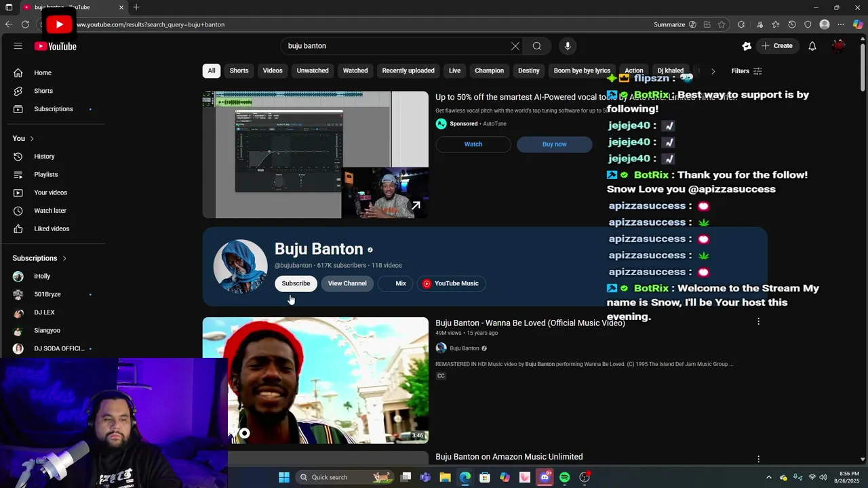Open the Copilot sidebar icon

858,24
